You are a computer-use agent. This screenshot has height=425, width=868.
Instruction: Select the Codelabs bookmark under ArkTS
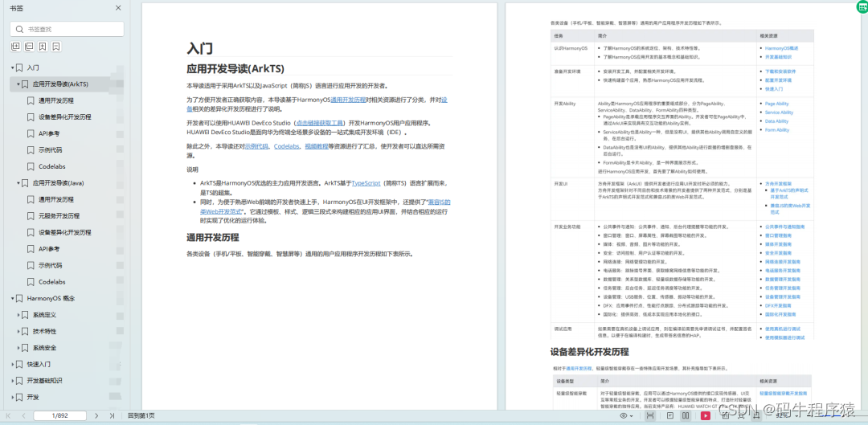pos(52,166)
